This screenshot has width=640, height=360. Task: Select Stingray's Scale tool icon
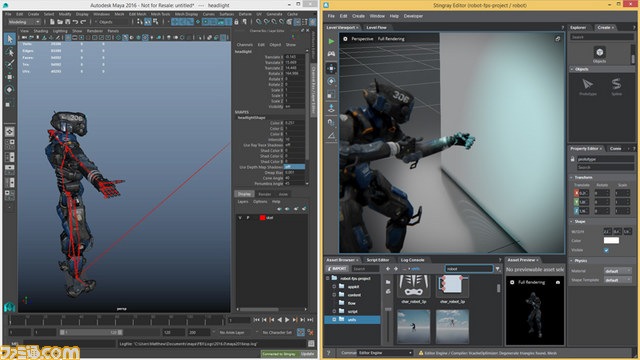click(331, 95)
